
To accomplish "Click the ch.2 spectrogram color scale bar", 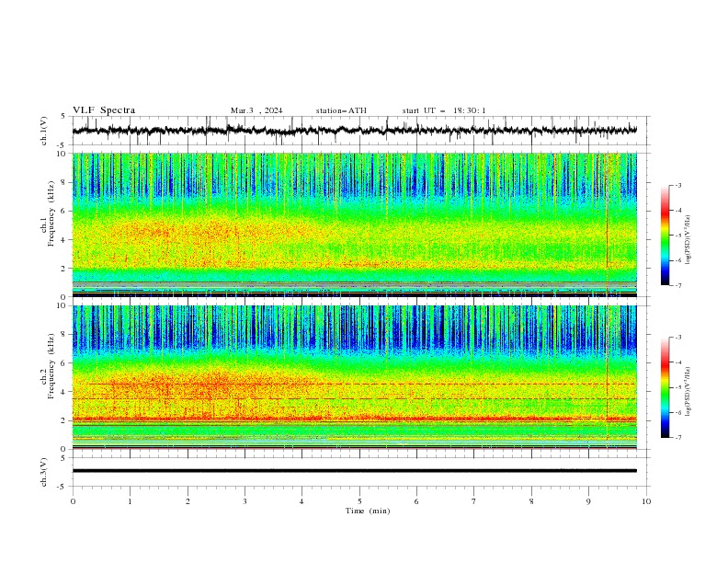I will click(x=665, y=387).
